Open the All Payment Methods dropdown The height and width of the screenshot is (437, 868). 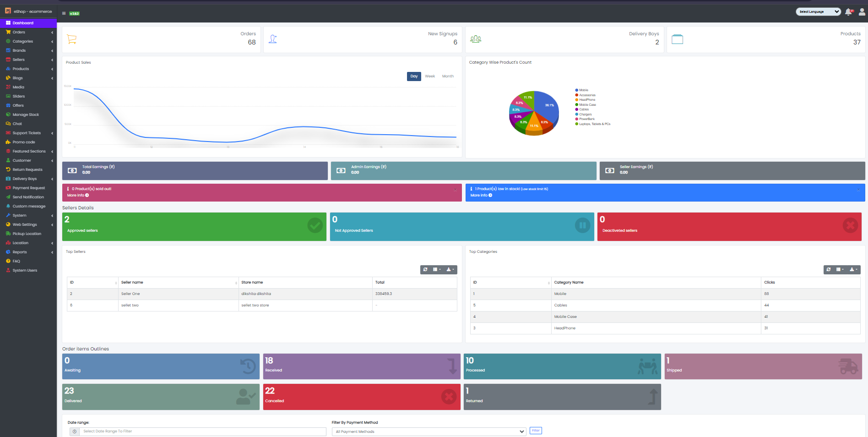click(x=429, y=432)
